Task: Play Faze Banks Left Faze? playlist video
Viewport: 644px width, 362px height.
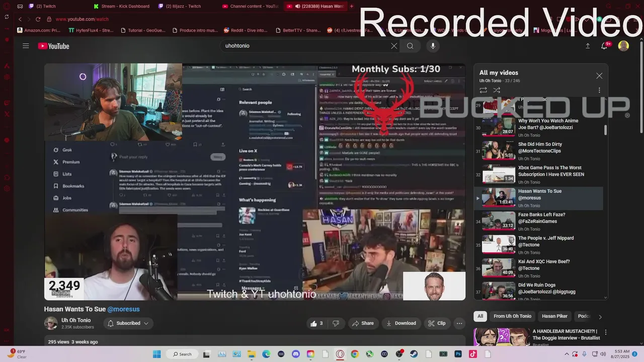Action: [539, 221]
